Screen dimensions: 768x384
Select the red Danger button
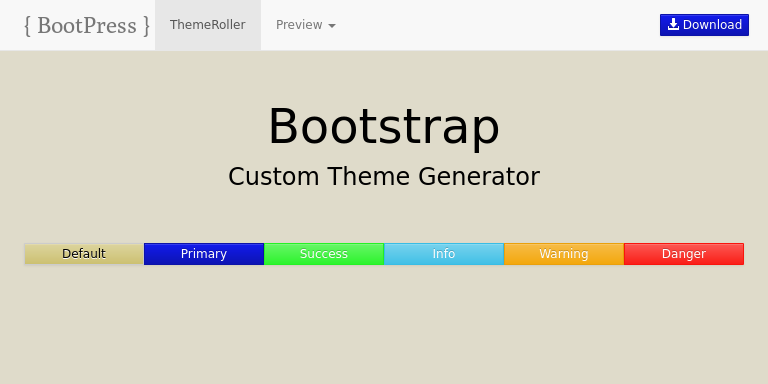point(684,254)
